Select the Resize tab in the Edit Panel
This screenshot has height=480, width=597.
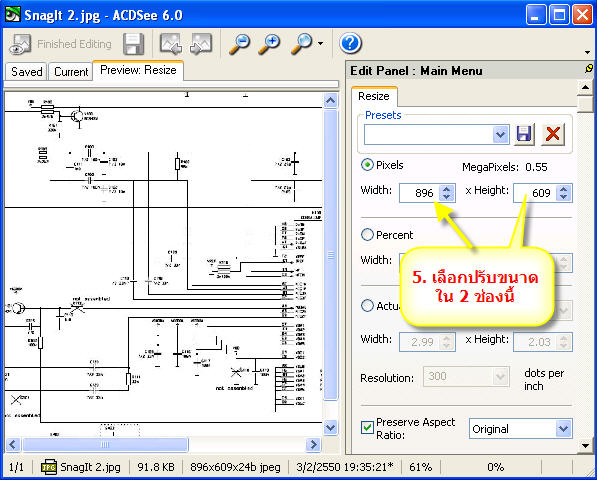pos(374,96)
